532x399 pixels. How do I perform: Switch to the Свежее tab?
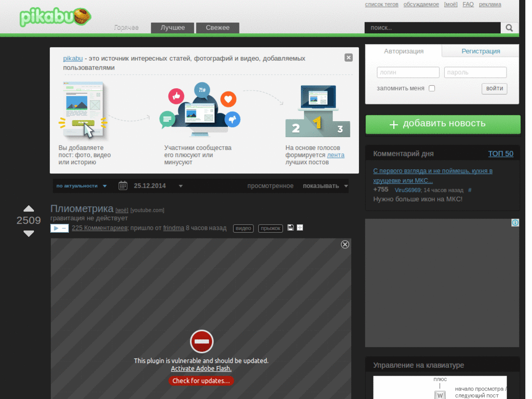coord(218,28)
